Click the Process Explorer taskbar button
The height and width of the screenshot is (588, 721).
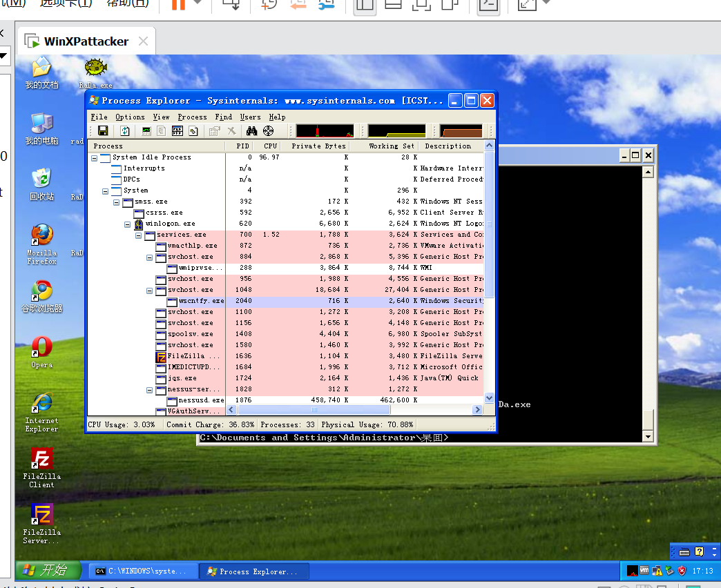[x=254, y=571]
